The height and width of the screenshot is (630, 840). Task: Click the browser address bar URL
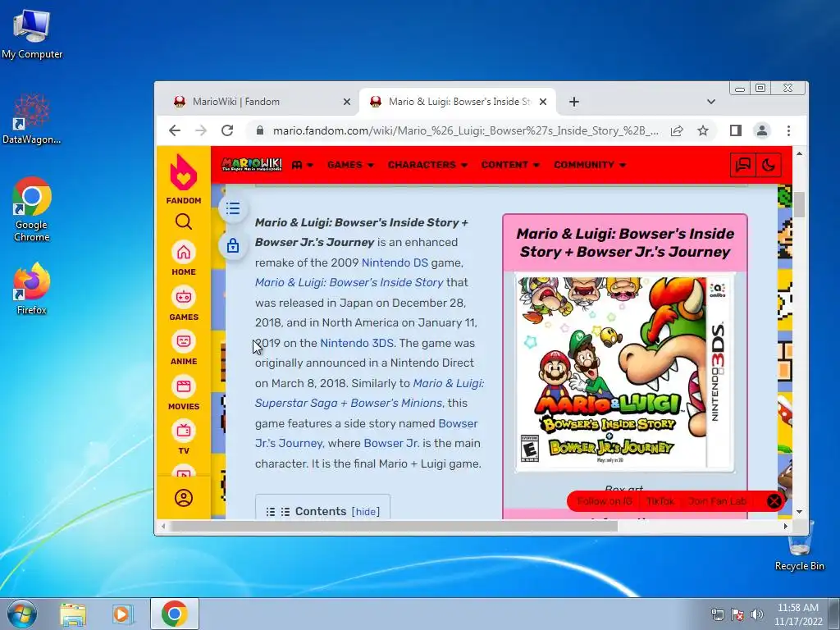(465, 130)
